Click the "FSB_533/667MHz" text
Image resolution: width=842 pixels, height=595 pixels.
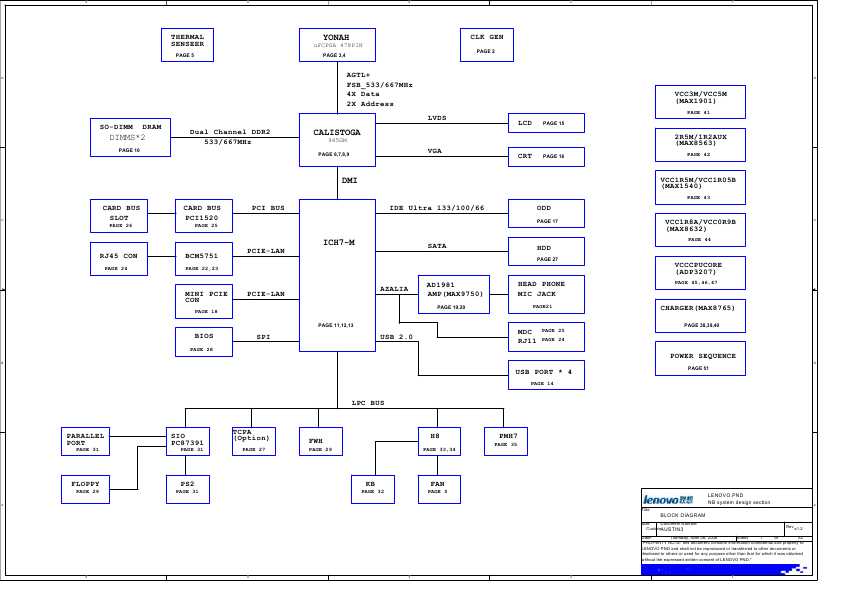point(380,85)
